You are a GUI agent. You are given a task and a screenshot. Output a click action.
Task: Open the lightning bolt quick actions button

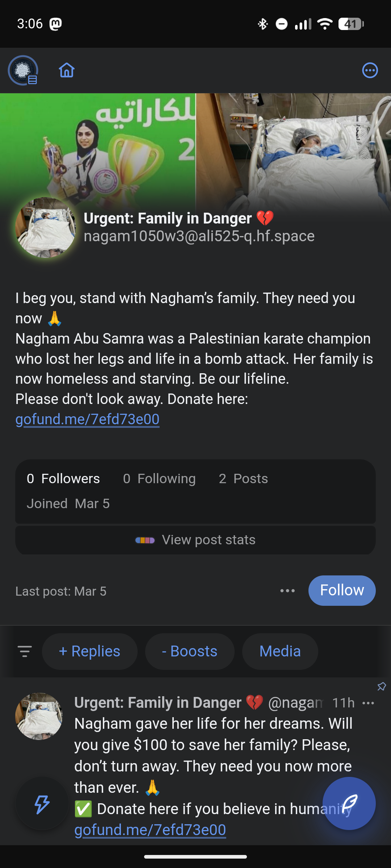42,804
